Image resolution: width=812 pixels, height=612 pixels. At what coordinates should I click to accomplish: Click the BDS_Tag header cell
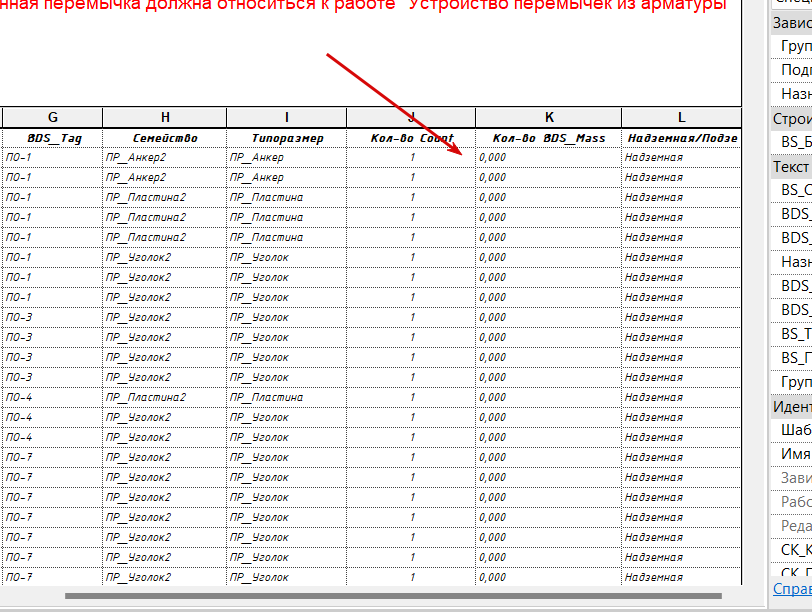click(x=52, y=138)
